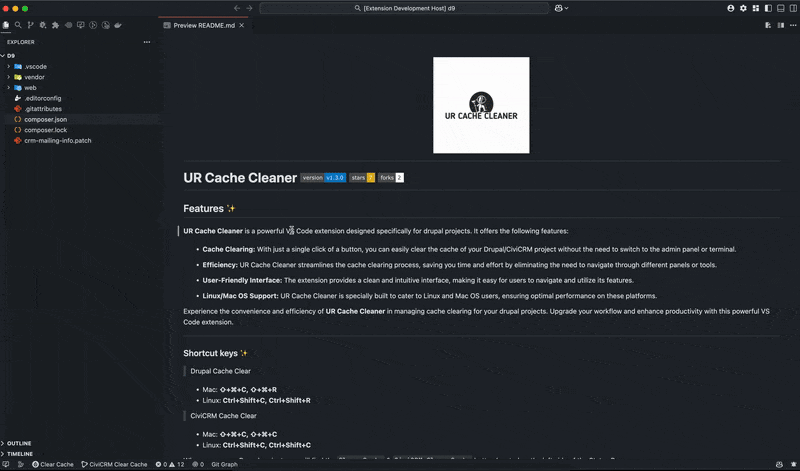Click the 'Shortcut keys' heading
Image resolution: width=800 pixels, height=471 pixels.
pos(215,353)
